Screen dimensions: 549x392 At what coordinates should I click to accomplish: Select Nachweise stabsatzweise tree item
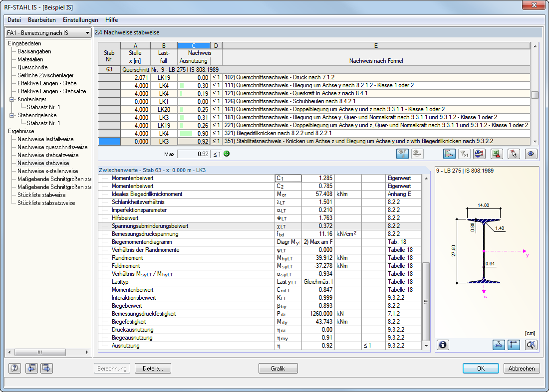tap(48, 155)
